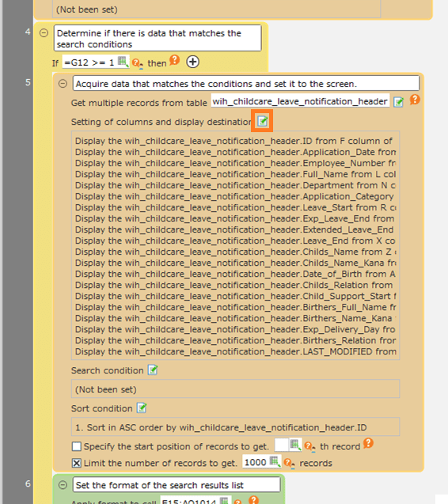Click '1. Sort in ASC order by' sort row

click(235, 427)
